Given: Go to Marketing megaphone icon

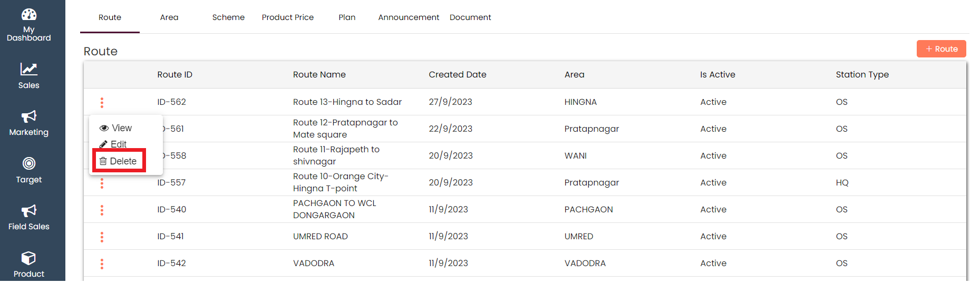Looking at the screenshot, I should tap(29, 116).
